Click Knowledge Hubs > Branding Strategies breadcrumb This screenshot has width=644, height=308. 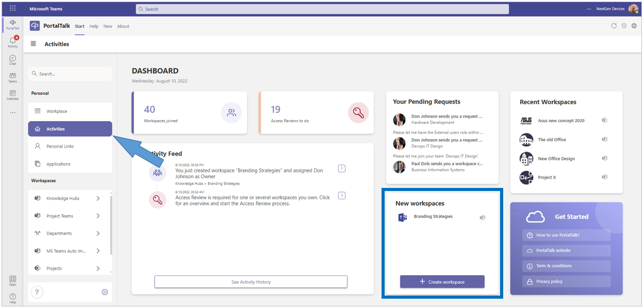click(208, 184)
